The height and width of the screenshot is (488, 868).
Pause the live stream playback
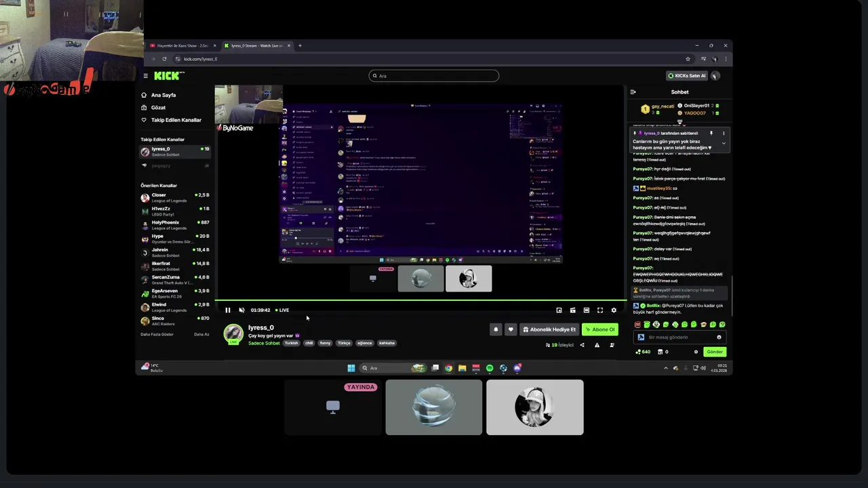pyautogui.click(x=228, y=310)
